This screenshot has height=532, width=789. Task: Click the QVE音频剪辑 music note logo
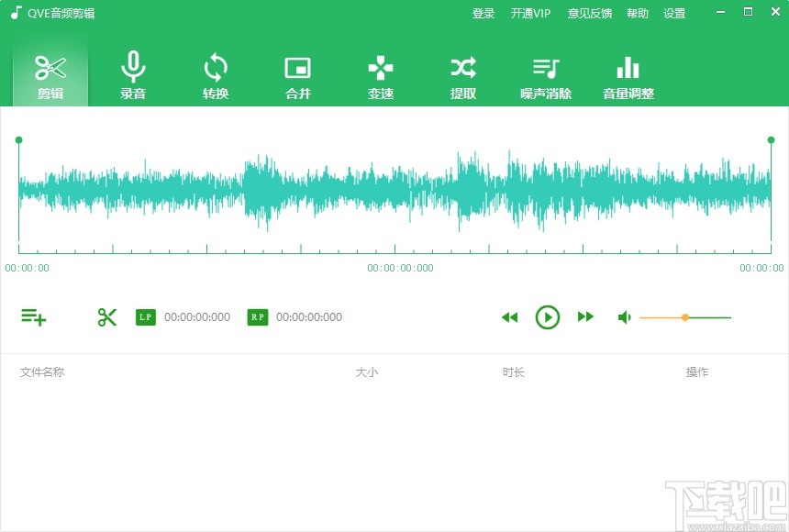[17, 13]
